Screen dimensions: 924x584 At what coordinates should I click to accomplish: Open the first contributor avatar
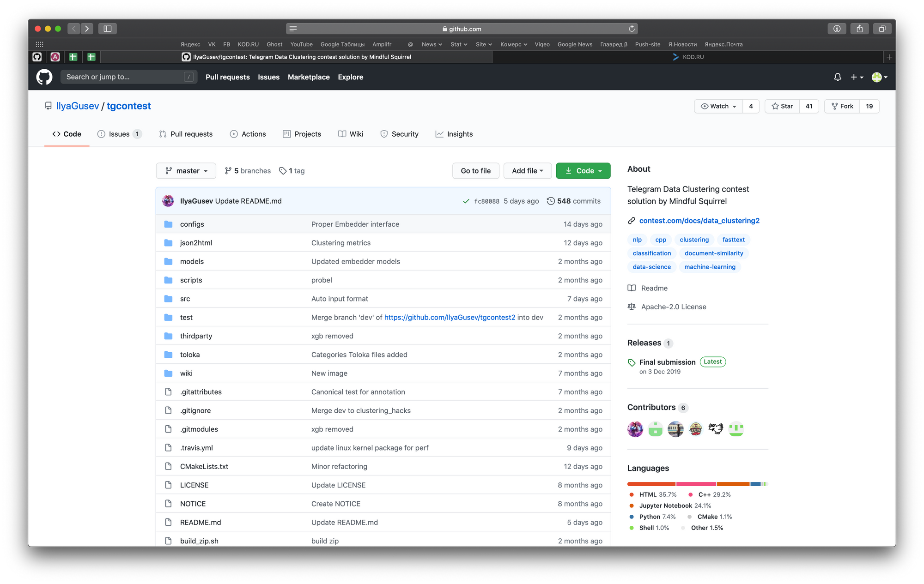pyautogui.click(x=635, y=429)
